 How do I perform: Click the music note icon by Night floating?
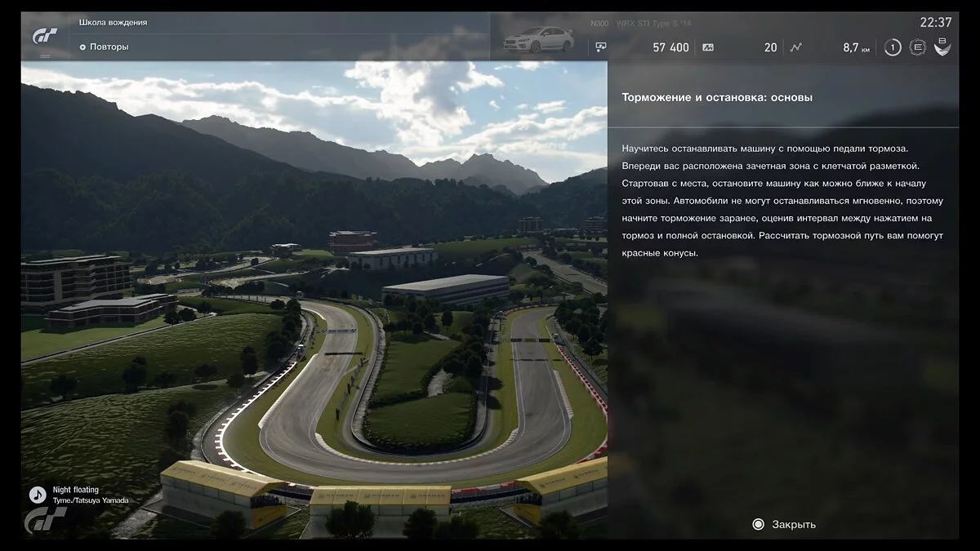click(x=38, y=495)
